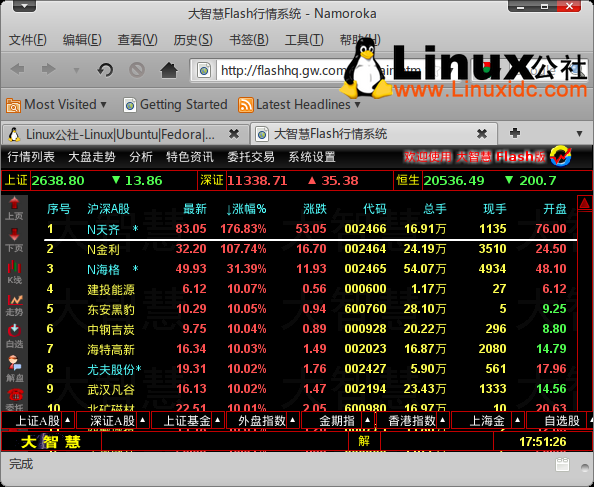Viewport: 594px width, 487px height.
Task: Open the 历史(S) menu
Action: click(x=193, y=40)
